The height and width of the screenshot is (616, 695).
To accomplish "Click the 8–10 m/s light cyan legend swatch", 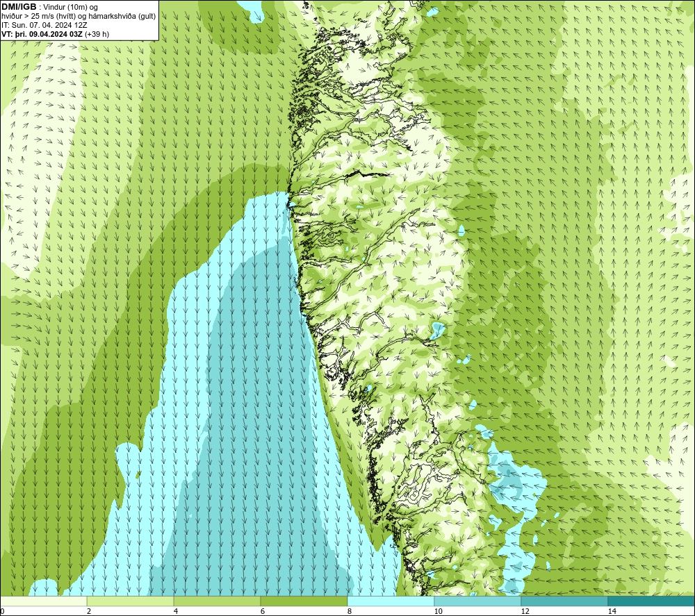I will tap(391, 601).
